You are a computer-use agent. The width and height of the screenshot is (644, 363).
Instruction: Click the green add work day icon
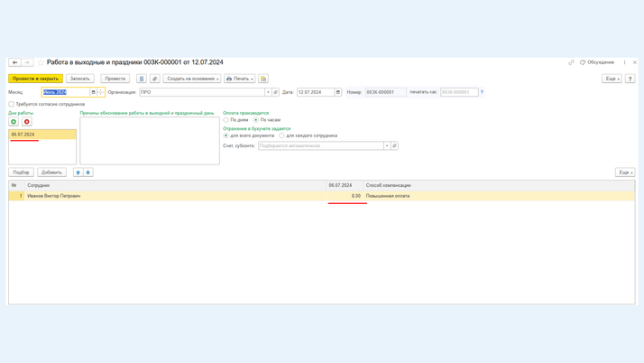[14, 122]
